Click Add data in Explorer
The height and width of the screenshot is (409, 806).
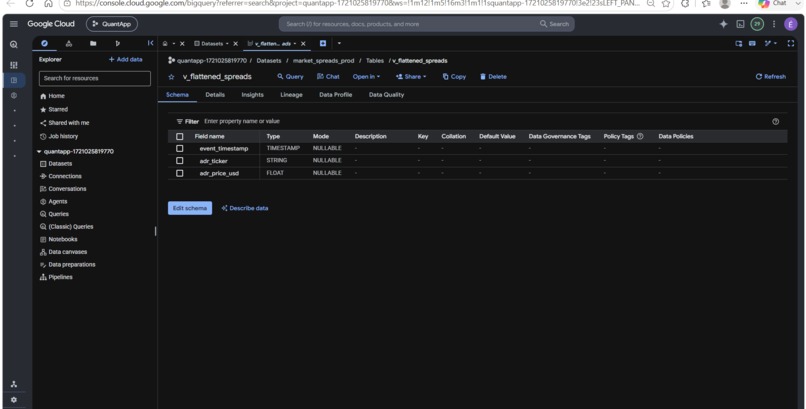tap(125, 60)
